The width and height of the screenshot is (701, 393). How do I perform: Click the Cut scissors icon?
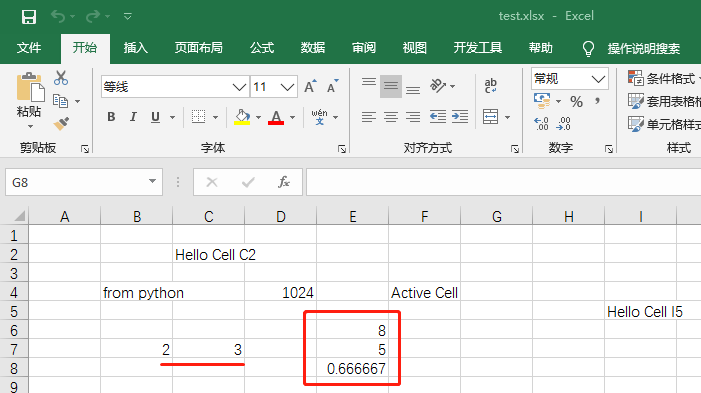tap(61, 78)
